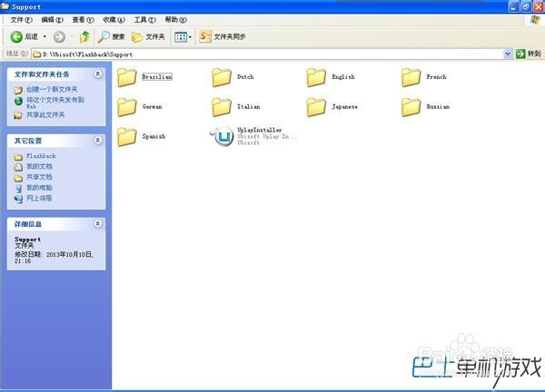
Task: Click Share this folder (共享此文件夹) link
Action: click(45, 115)
